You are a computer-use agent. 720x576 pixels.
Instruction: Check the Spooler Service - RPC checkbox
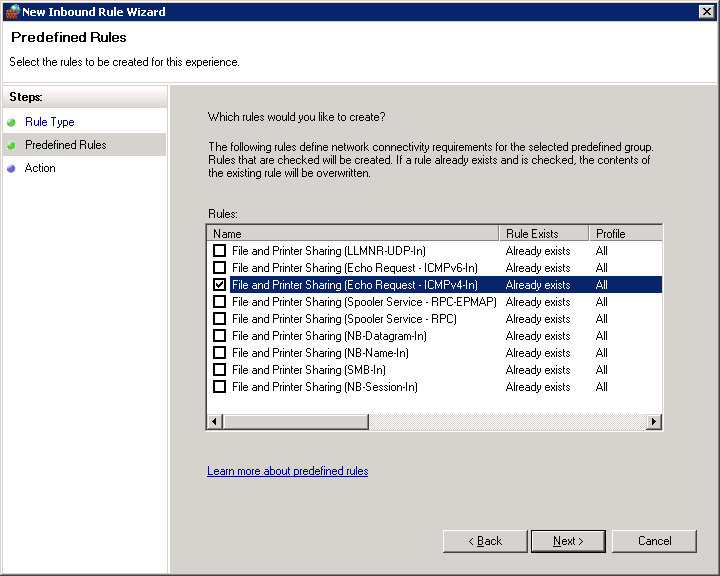point(219,318)
